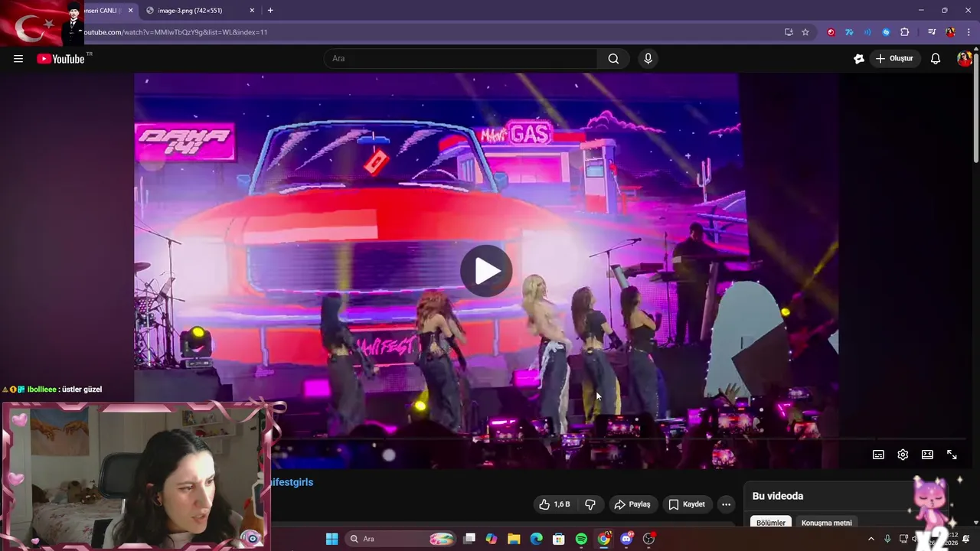Click the YouTube search box labeled Ara

coord(462,59)
